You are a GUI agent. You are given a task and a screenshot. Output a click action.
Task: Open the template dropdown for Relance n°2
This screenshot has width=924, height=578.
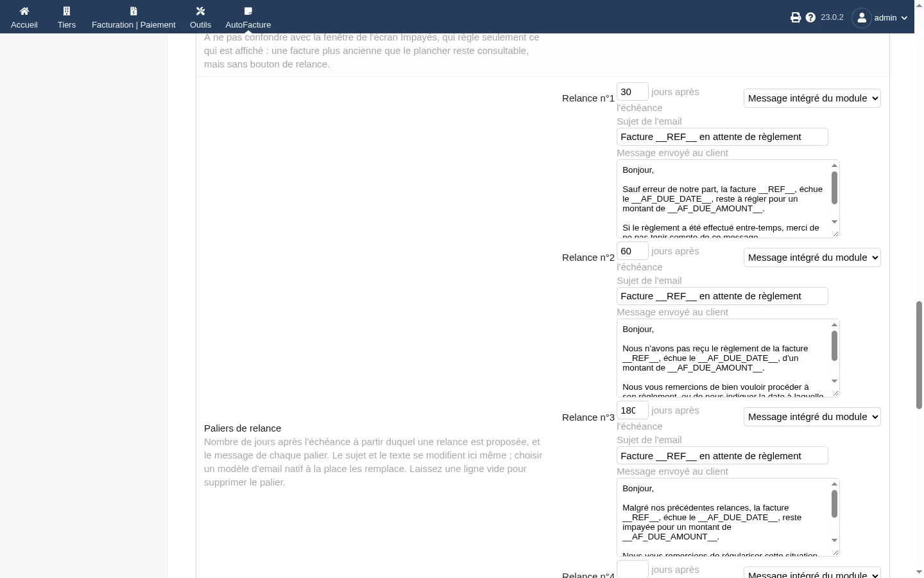pos(812,258)
